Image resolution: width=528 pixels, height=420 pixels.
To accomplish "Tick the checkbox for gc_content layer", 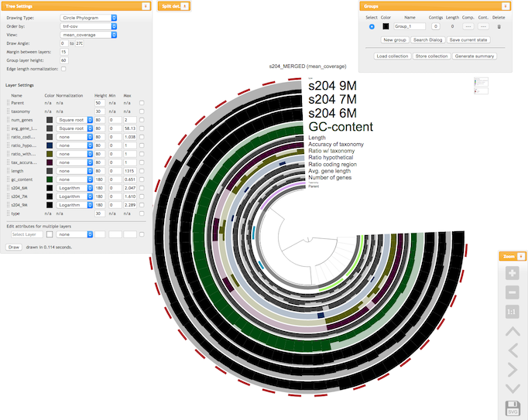I will click(142, 179).
